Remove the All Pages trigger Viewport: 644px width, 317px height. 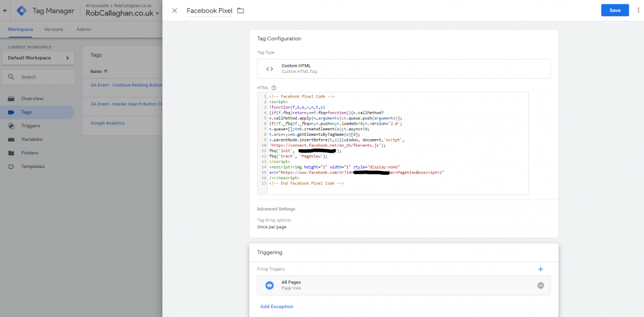[x=540, y=286]
